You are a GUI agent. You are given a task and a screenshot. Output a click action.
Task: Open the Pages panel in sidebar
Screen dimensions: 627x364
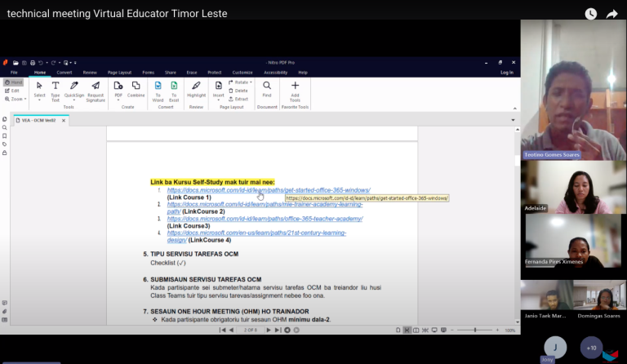click(x=4, y=119)
